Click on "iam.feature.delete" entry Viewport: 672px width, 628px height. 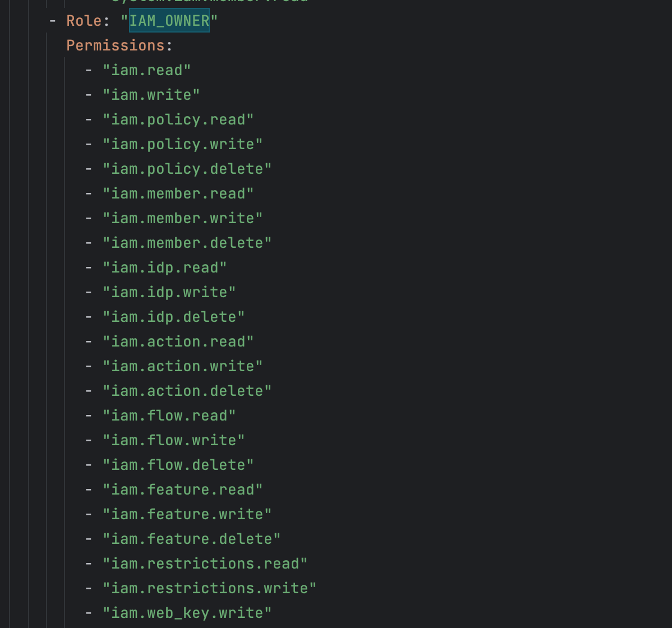point(191,539)
